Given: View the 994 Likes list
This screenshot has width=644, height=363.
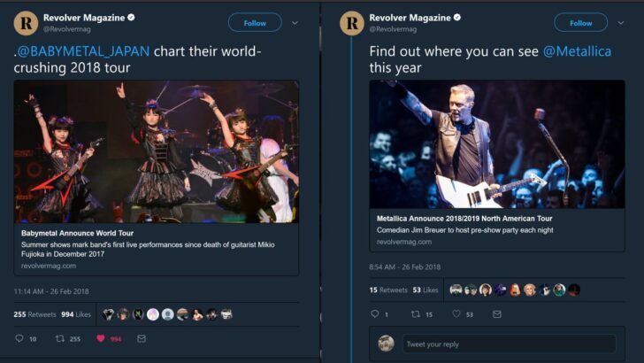Looking at the screenshot, I should (x=77, y=314).
